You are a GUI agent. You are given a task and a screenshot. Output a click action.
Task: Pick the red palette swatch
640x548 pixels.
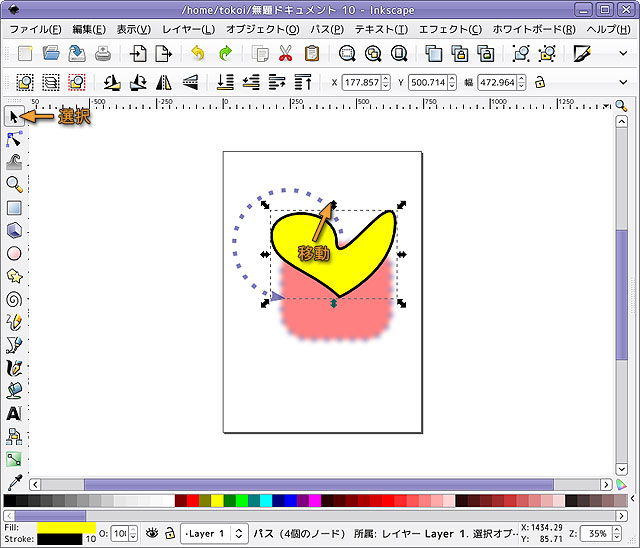click(x=180, y=500)
